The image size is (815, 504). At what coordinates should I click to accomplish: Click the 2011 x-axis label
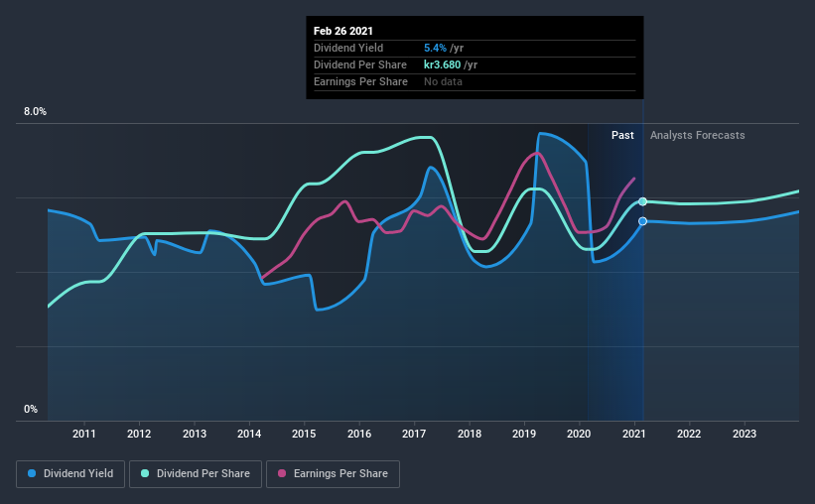(x=84, y=434)
